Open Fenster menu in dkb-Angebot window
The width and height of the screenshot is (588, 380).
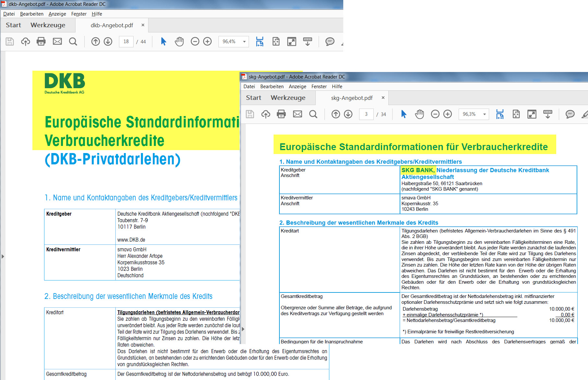coord(79,14)
